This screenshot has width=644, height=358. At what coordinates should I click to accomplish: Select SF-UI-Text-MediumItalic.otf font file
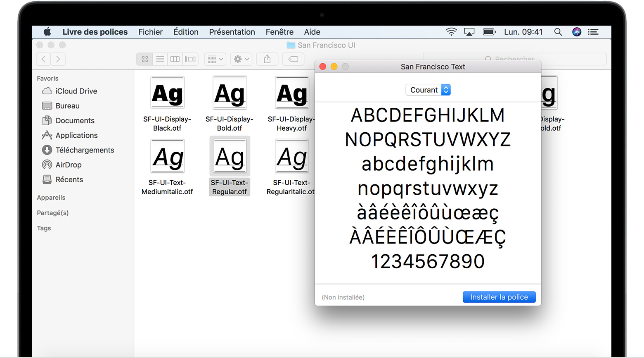167,167
